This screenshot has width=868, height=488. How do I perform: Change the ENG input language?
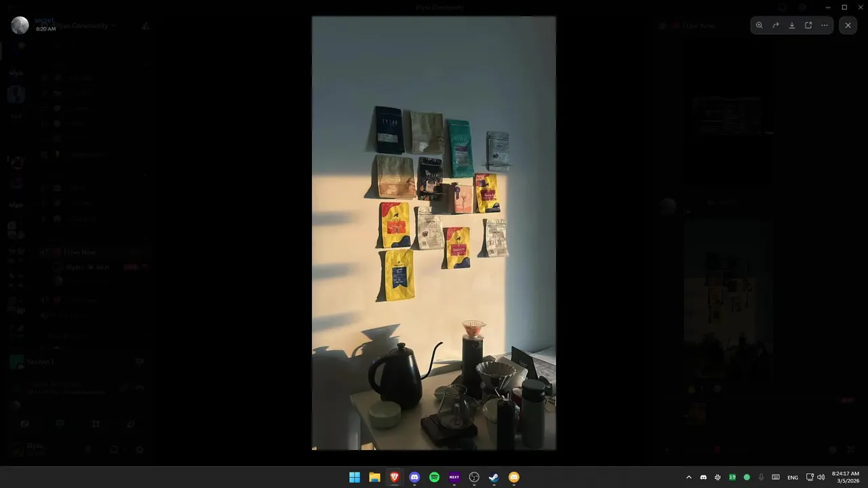(793, 477)
